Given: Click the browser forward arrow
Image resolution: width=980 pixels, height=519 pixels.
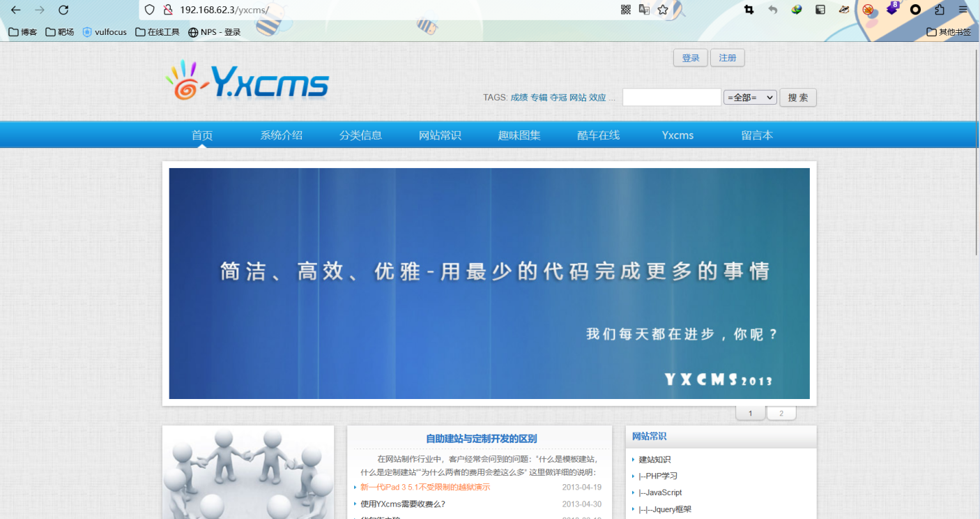Looking at the screenshot, I should [x=40, y=10].
